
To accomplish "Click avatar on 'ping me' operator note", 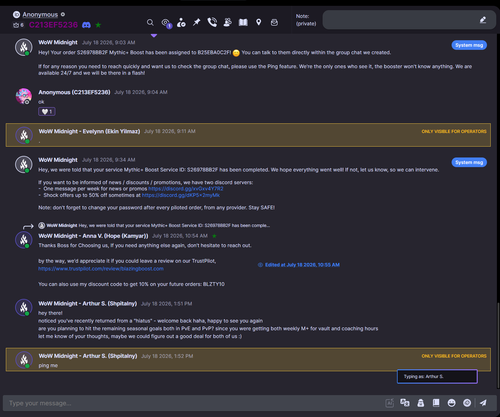I will click(24, 360).
